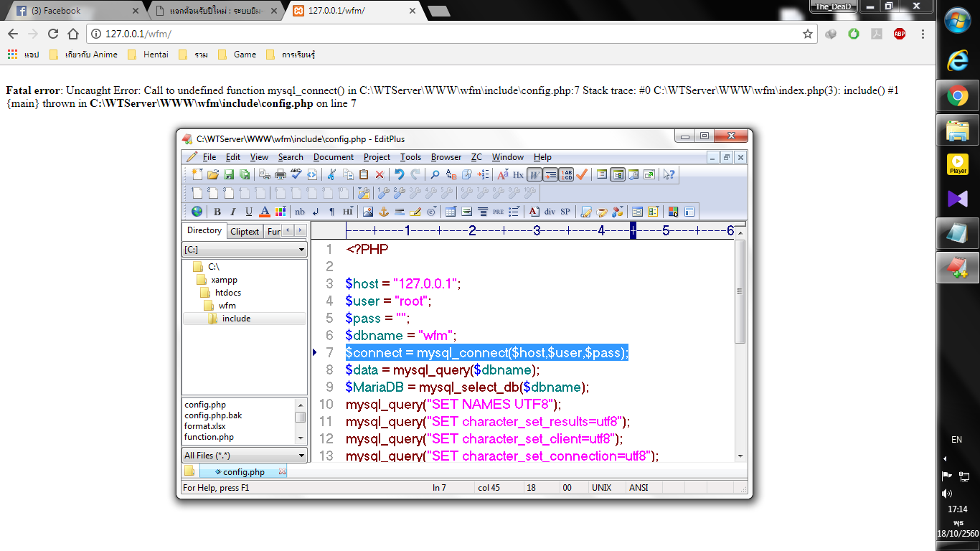Open the Find magnifier tool
The width and height of the screenshot is (980, 551).
(x=435, y=174)
